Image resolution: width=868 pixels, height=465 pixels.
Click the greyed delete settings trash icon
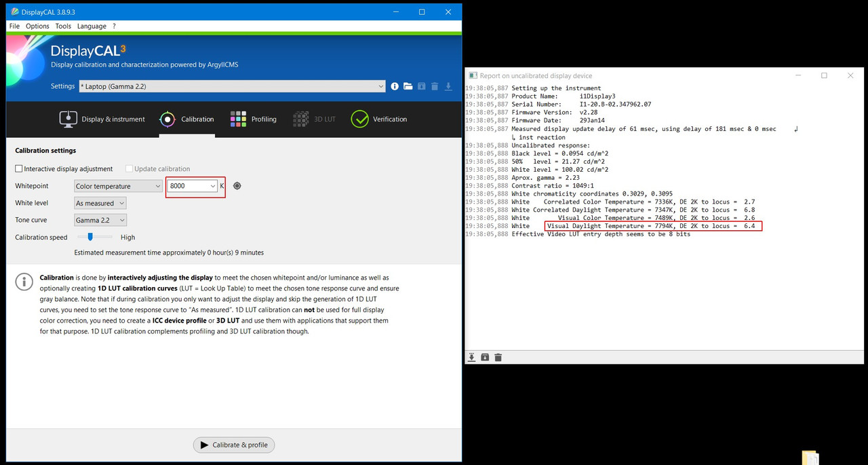coord(435,86)
